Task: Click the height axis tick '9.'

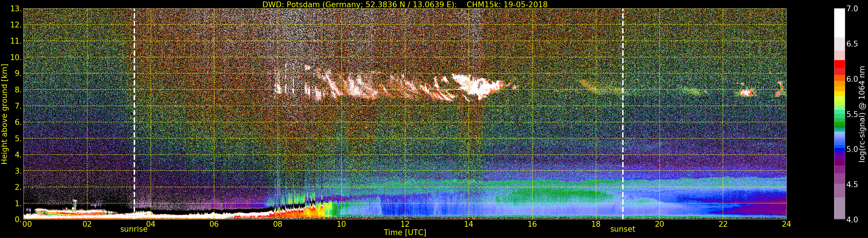Action: [x=18, y=74]
